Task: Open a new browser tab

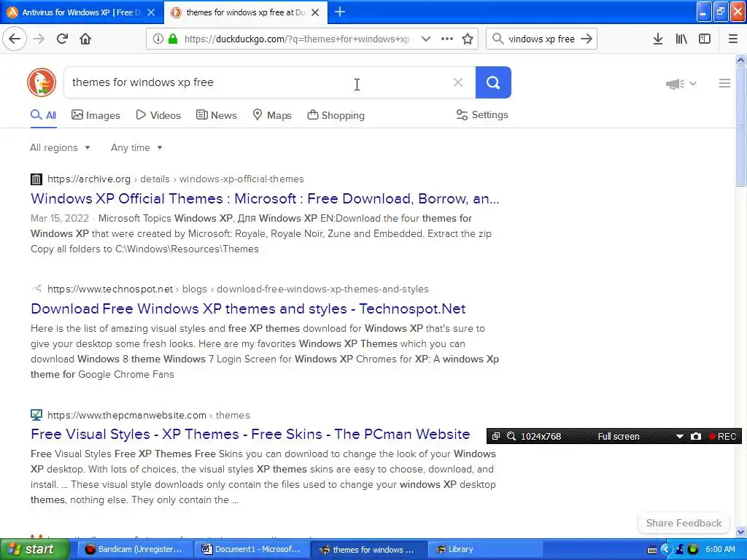Action: [340, 12]
